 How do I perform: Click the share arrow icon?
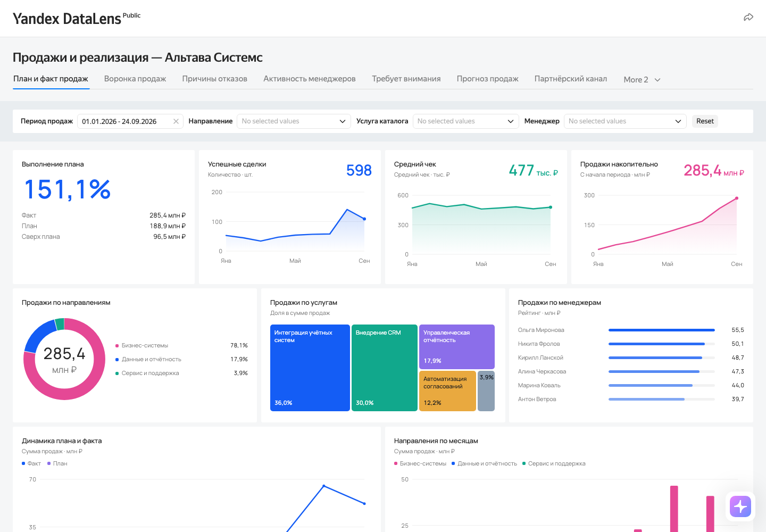[x=748, y=18]
